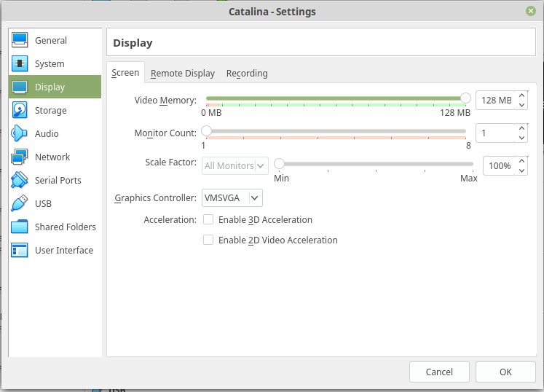Open Storage settings disk icon
The height and width of the screenshot is (392, 544).
pyautogui.click(x=20, y=111)
